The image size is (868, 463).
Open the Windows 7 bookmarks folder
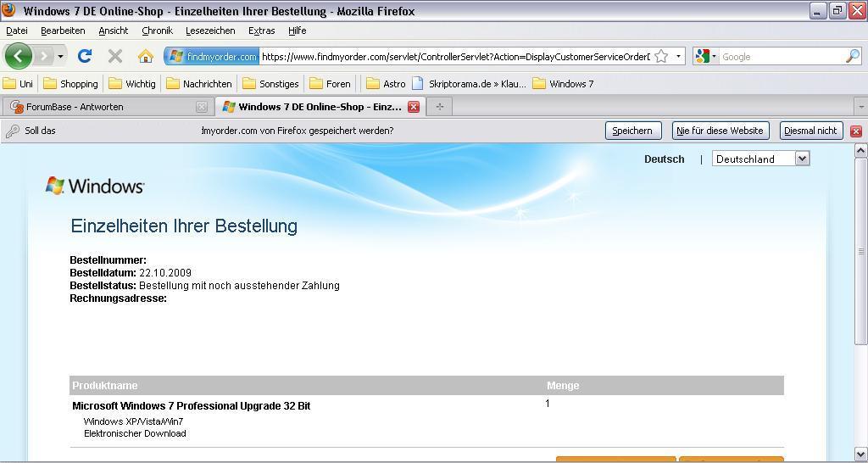pyautogui.click(x=563, y=84)
